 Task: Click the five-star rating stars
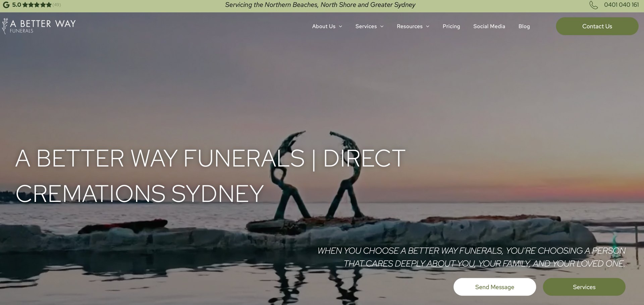pyautogui.click(x=37, y=5)
